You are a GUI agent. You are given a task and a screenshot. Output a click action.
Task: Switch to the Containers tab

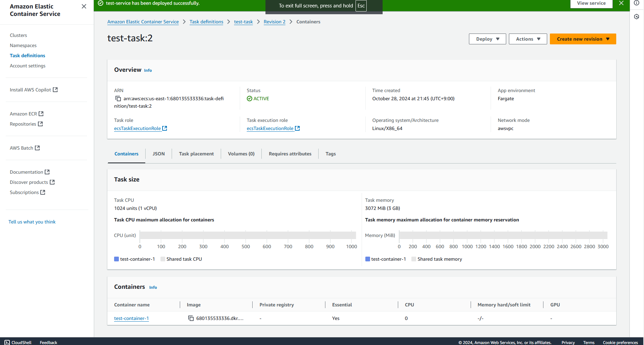coord(126,154)
